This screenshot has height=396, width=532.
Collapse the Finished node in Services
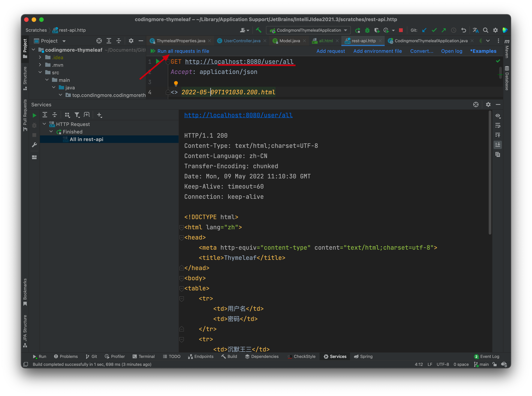(51, 132)
